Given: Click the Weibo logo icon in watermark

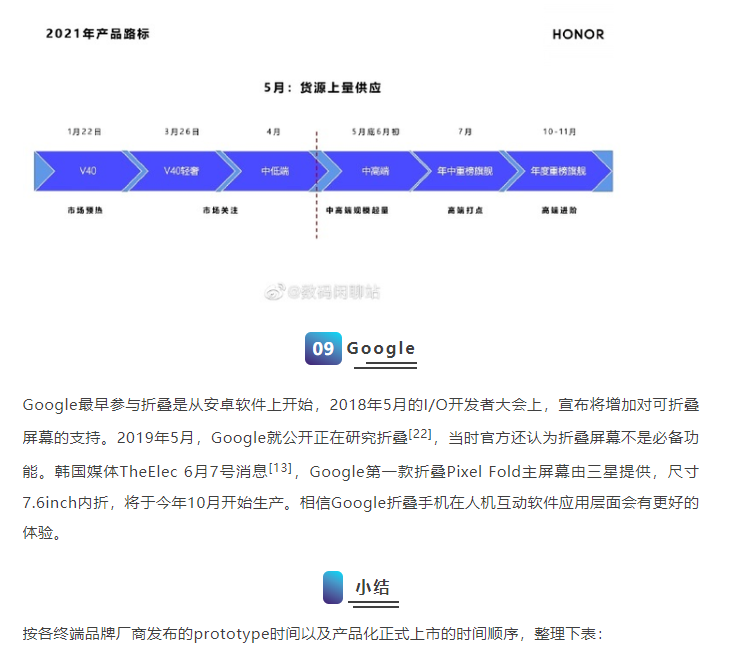Looking at the screenshot, I should tap(273, 292).
